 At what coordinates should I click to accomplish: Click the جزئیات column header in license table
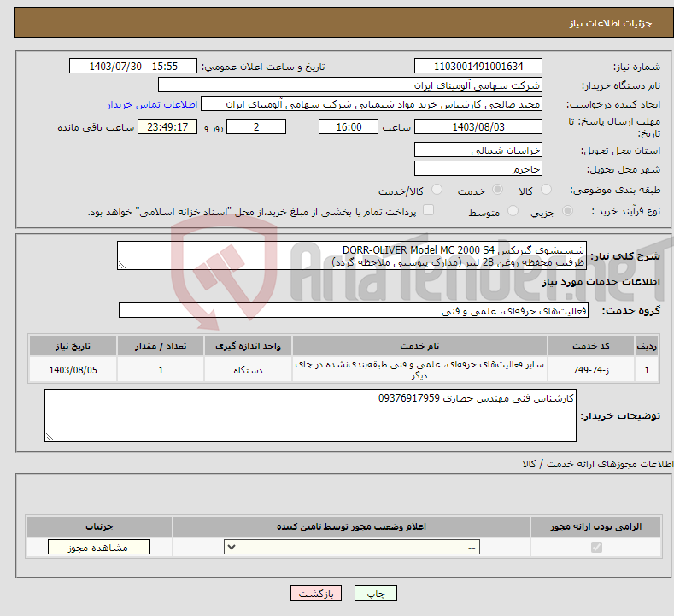click(99, 526)
